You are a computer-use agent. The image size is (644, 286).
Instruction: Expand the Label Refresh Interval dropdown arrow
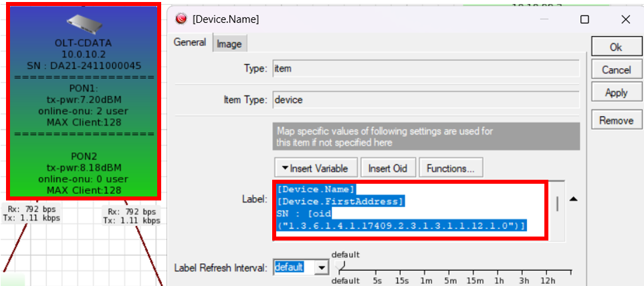coord(322,267)
